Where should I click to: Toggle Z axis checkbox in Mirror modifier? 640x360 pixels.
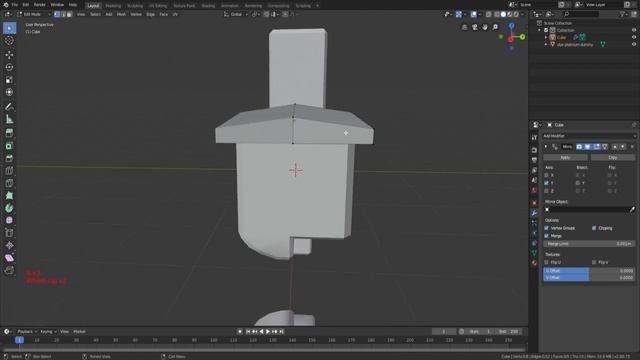546,191
